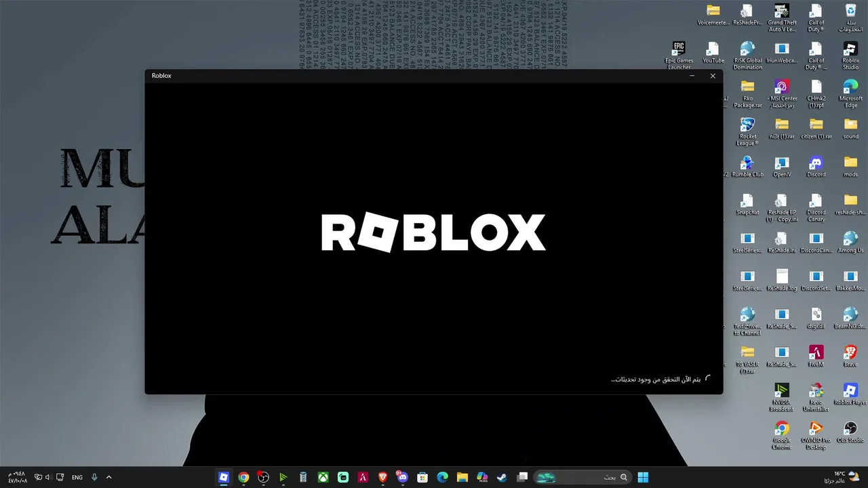Image resolution: width=868 pixels, height=488 pixels.
Task: Open the BakkesMod installer icon
Action: 850,281
